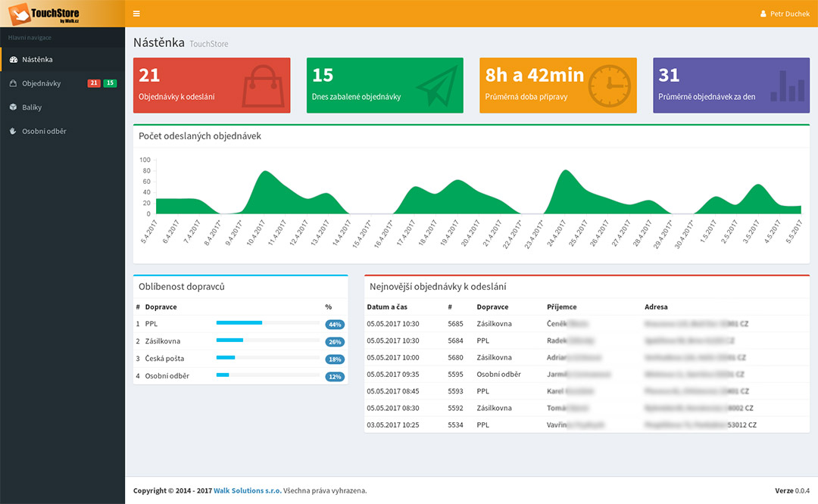
Task: Click the Objednávky shopping bag sidebar icon
Action: click(x=13, y=83)
